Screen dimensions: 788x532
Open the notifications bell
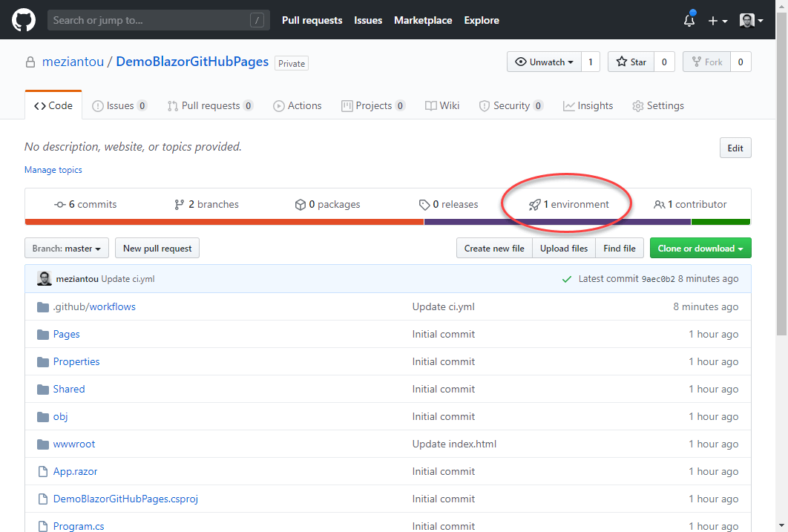pos(689,21)
